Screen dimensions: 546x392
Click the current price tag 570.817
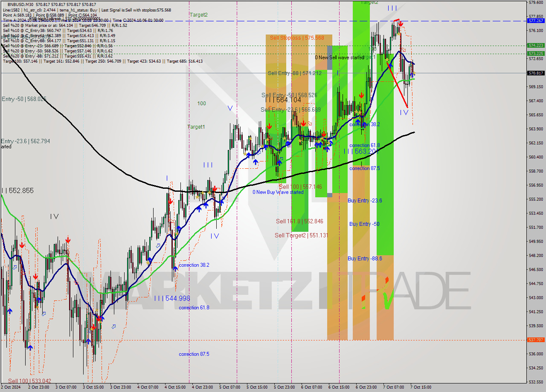click(x=536, y=73)
